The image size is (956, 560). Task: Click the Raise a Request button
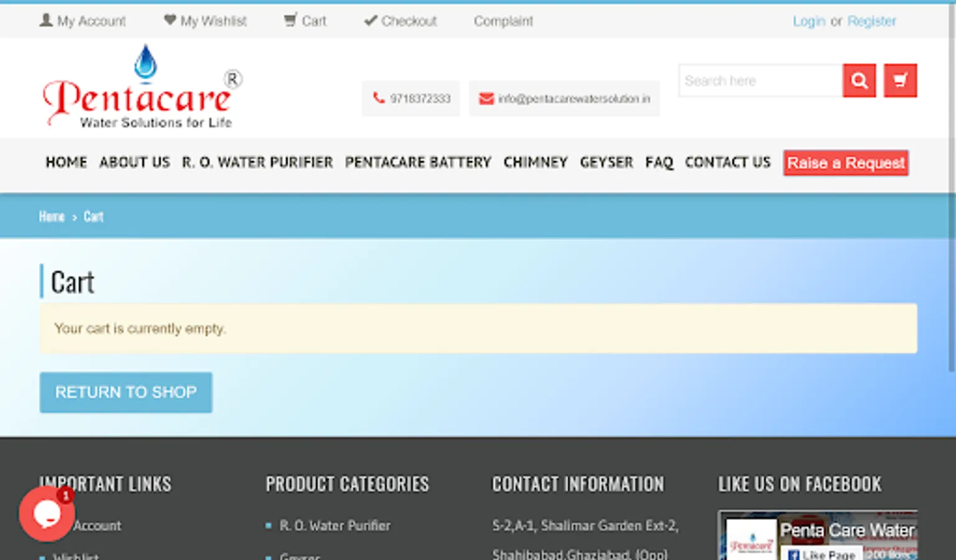846,163
